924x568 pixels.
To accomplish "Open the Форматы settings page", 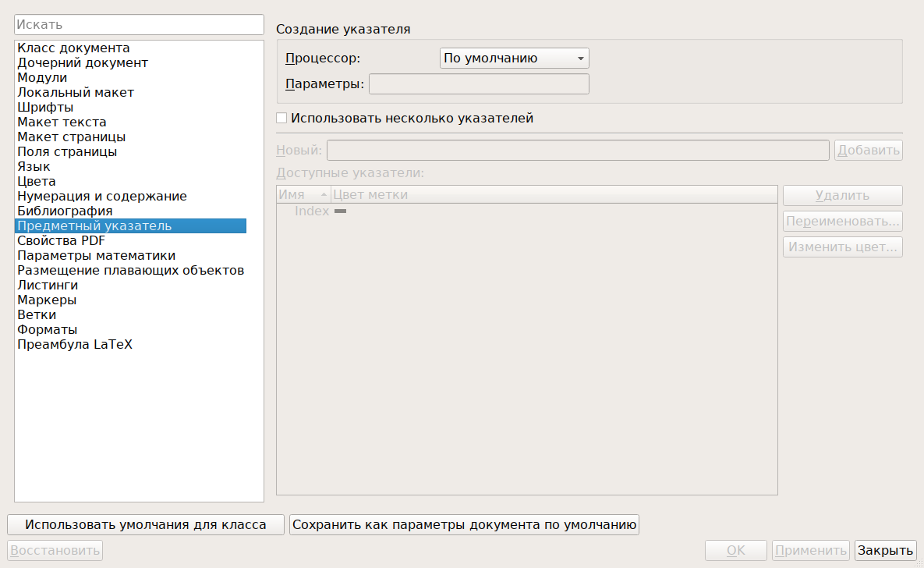I will (x=130, y=330).
